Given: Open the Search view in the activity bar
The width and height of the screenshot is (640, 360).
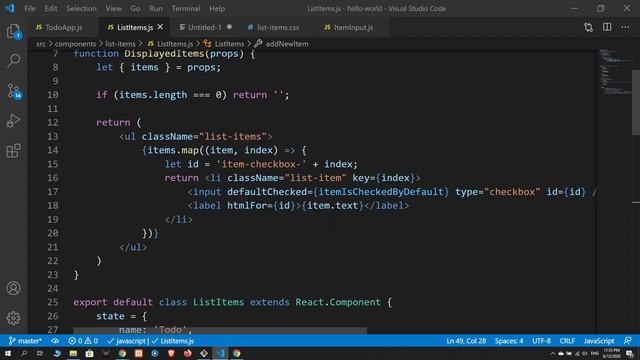Looking at the screenshot, I should coord(13,60).
